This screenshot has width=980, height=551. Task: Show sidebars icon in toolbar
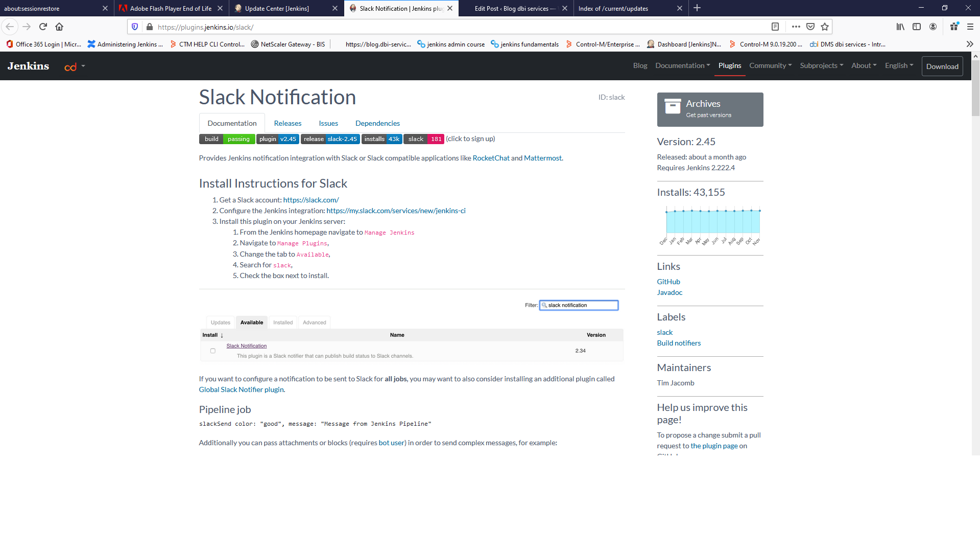917,27
